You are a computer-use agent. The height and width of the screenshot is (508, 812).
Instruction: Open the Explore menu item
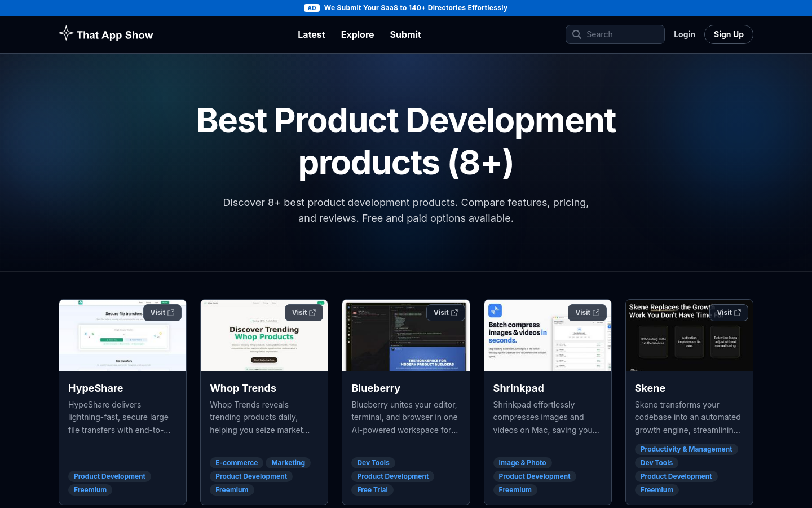pyautogui.click(x=358, y=34)
